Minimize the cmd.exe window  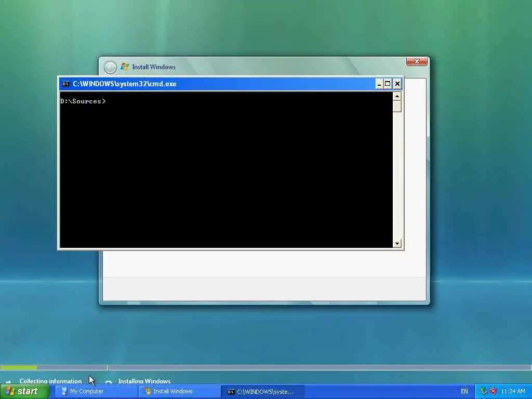click(379, 84)
